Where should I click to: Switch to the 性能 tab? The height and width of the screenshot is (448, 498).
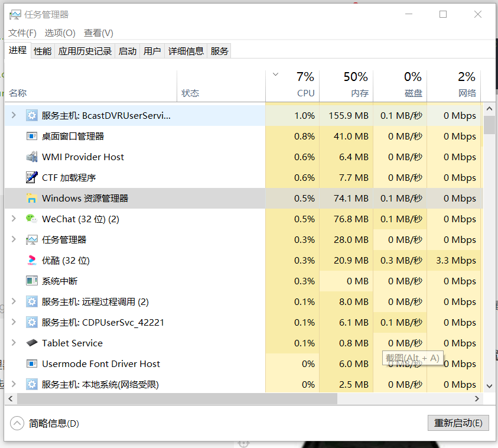click(43, 51)
